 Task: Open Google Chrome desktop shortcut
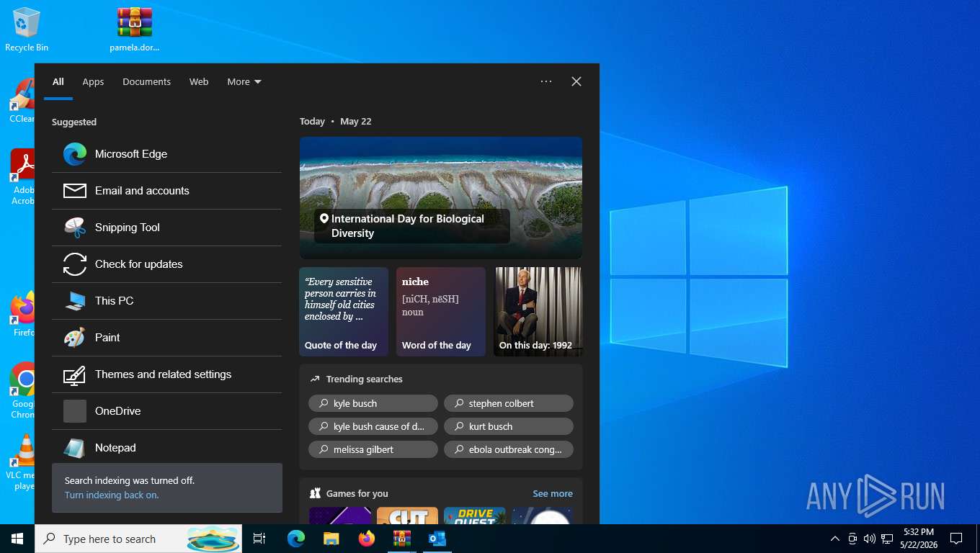pyautogui.click(x=22, y=390)
